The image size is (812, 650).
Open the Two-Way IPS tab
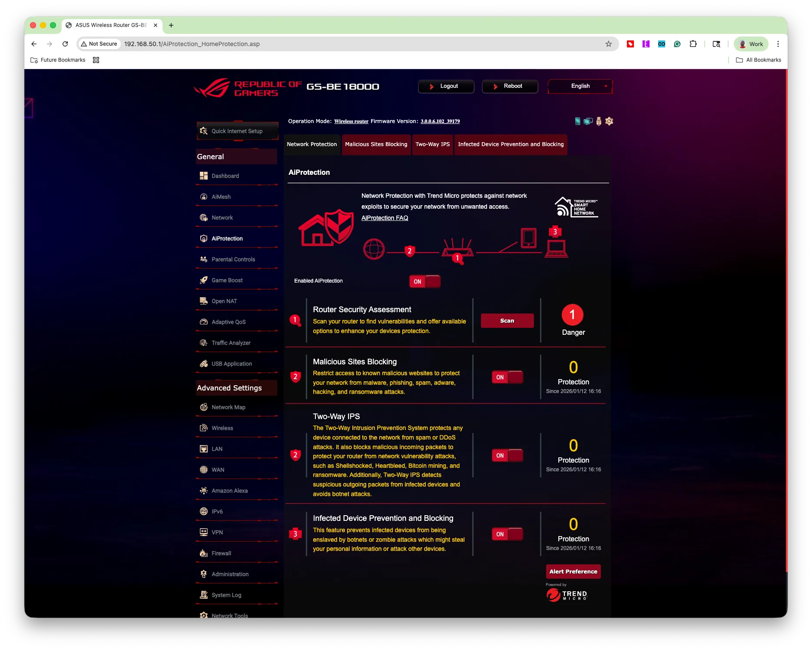(x=433, y=144)
